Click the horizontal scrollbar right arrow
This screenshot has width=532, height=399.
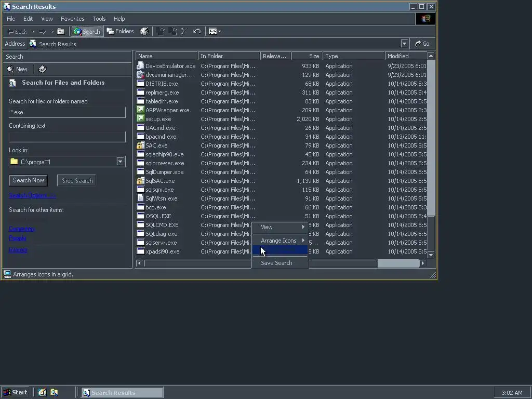pyautogui.click(x=423, y=263)
